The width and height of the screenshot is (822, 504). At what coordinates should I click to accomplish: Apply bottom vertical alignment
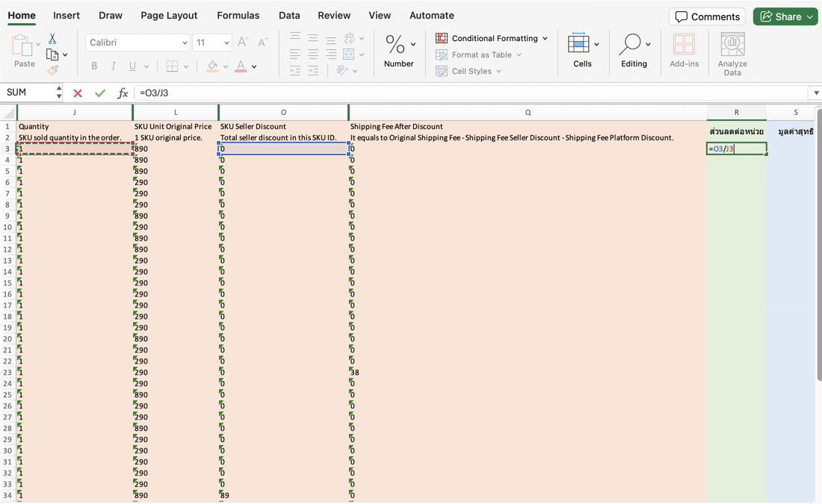[331, 39]
